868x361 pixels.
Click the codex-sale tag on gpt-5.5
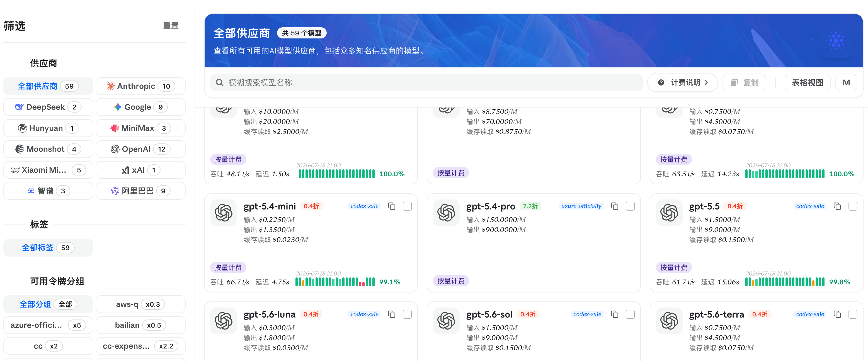click(810, 206)
